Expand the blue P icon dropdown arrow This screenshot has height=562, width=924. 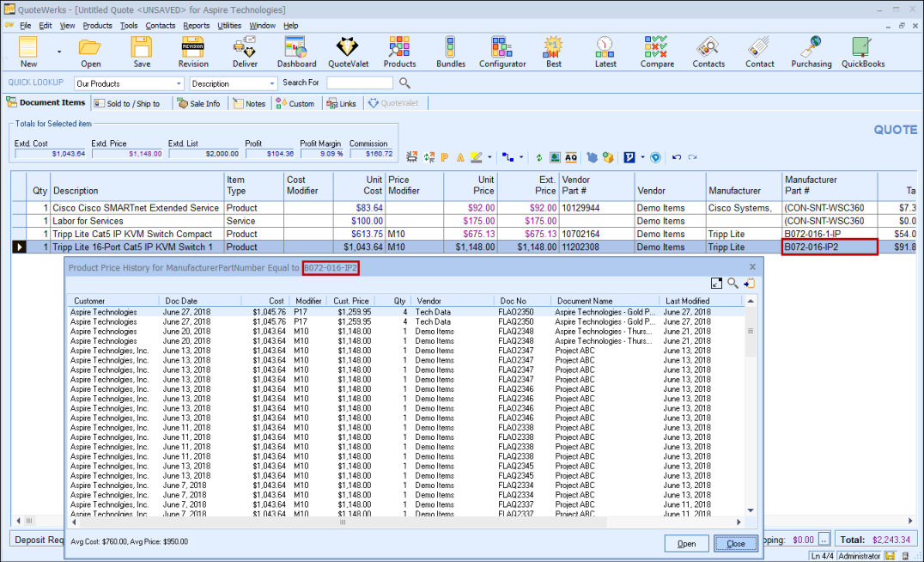pos(642,157)
